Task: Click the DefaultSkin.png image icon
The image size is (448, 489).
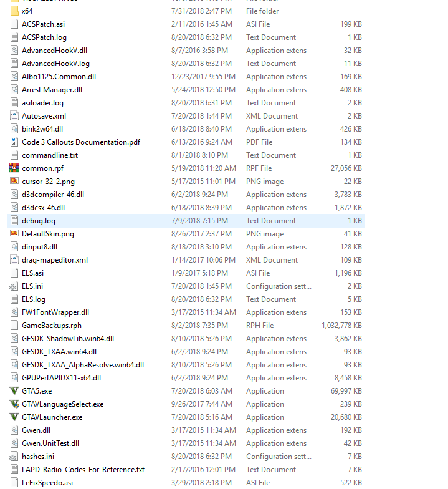Action: tap(14, 234)
